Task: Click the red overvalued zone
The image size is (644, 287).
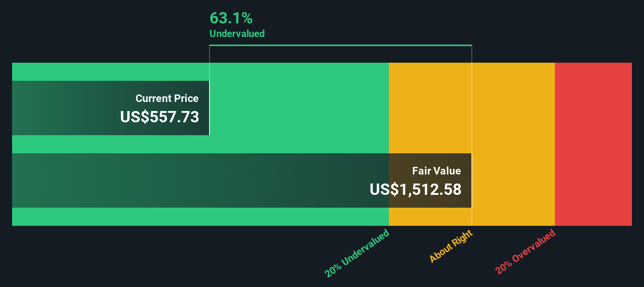Action: tap(593, 144)
